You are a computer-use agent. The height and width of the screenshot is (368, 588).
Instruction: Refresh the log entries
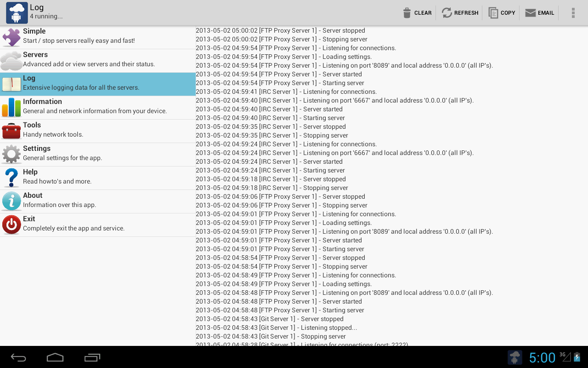(460, 13)
